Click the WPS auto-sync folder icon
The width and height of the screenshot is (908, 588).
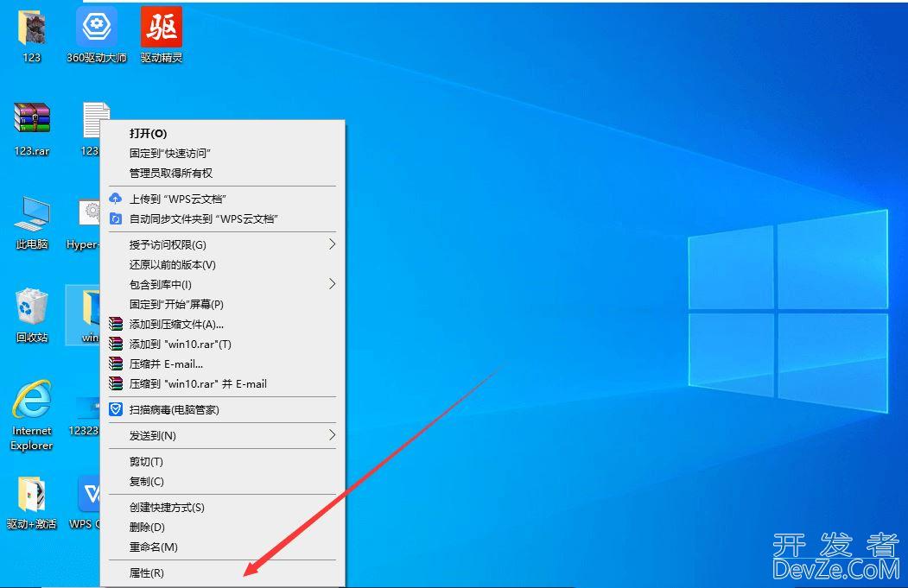pyautogui.click(x=116, y=218)
